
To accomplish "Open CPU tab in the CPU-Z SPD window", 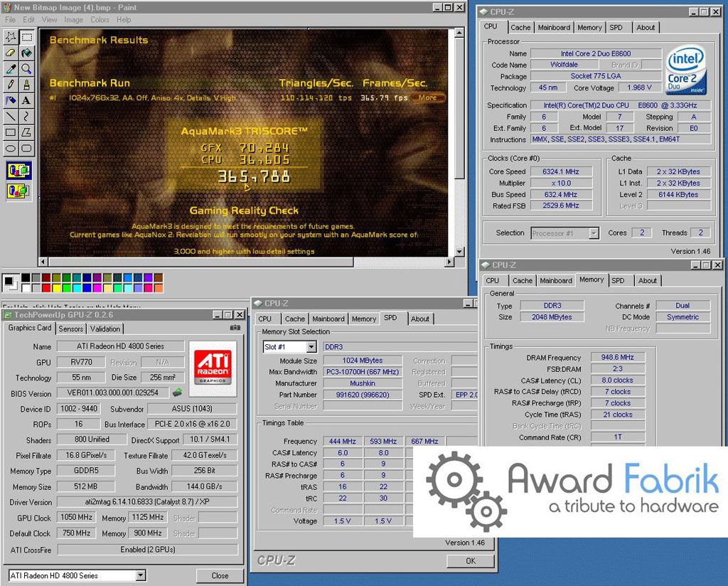I will pyautogui.click(x=264, y=319).
